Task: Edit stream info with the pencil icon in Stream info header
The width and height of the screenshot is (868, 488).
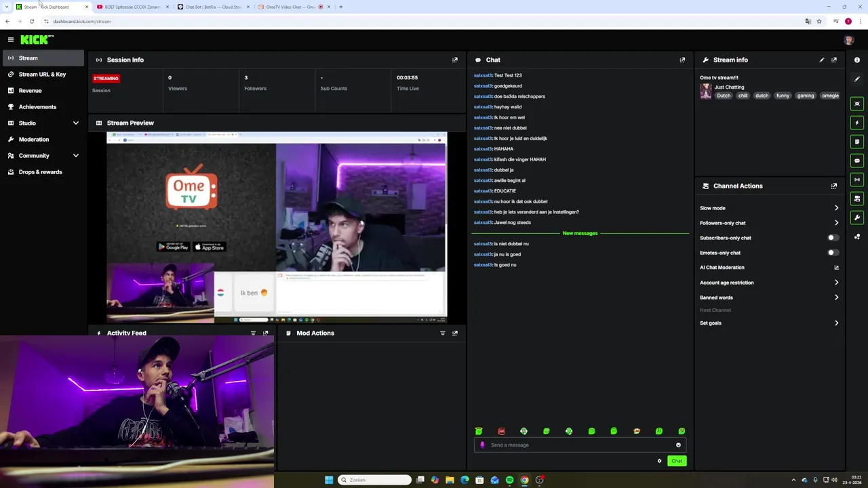Action: (x=822, y=60)
